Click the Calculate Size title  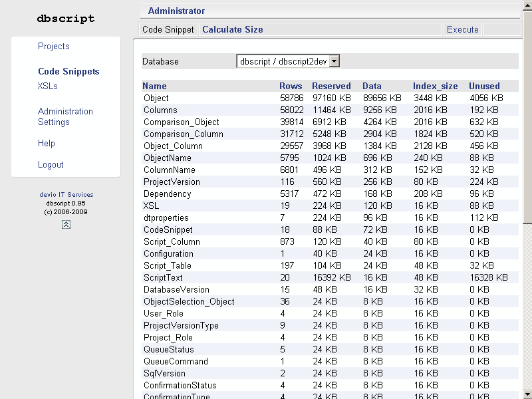click(x=232, y=29)
